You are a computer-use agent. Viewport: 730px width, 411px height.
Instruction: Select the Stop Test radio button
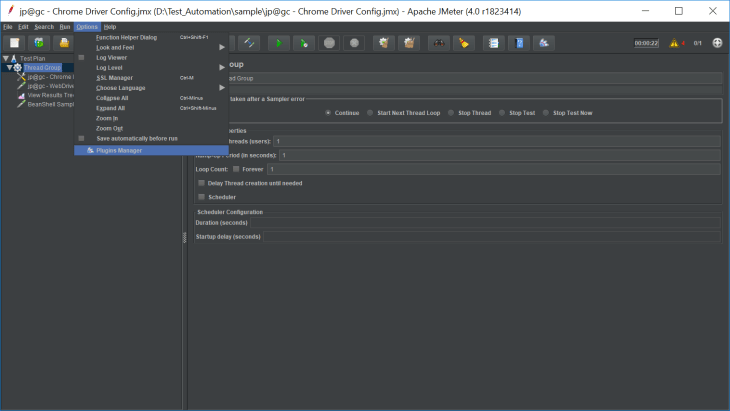(x=502, y=113)
